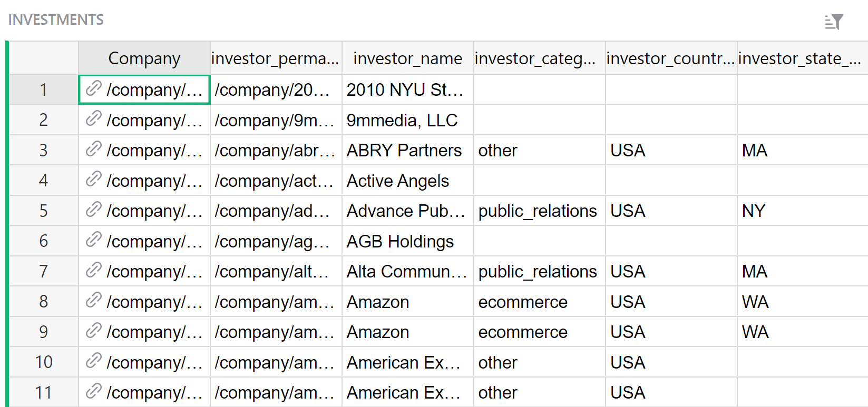The width and height of the screenshot is (868, 407).
Task: Click the link icon in row 1
Action: point(93,88)
